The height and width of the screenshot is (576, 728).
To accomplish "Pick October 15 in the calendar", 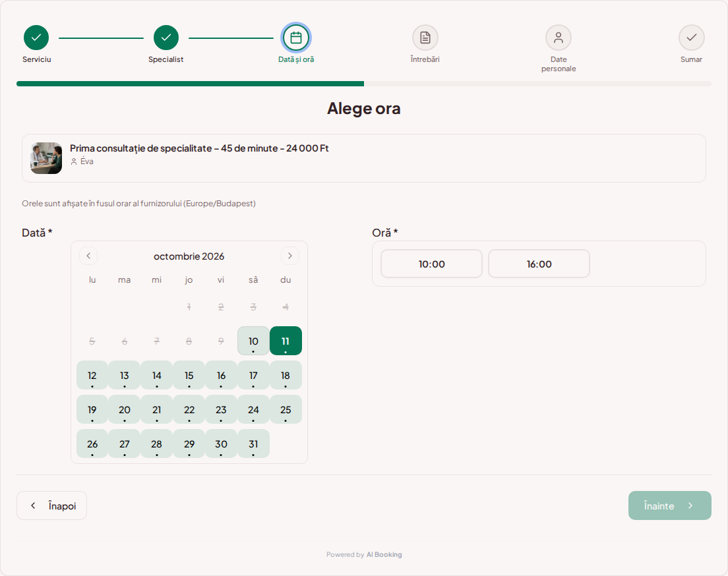I will (189, 376).
